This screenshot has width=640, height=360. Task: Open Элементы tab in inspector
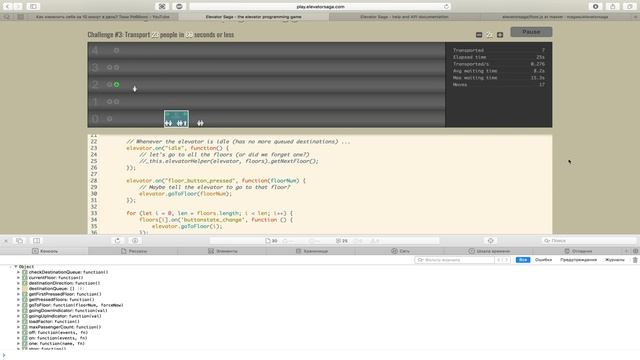222,251
